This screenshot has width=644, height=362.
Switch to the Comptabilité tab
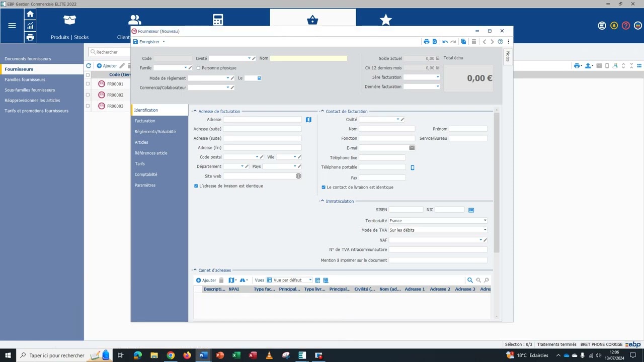(x=146, y=174)
